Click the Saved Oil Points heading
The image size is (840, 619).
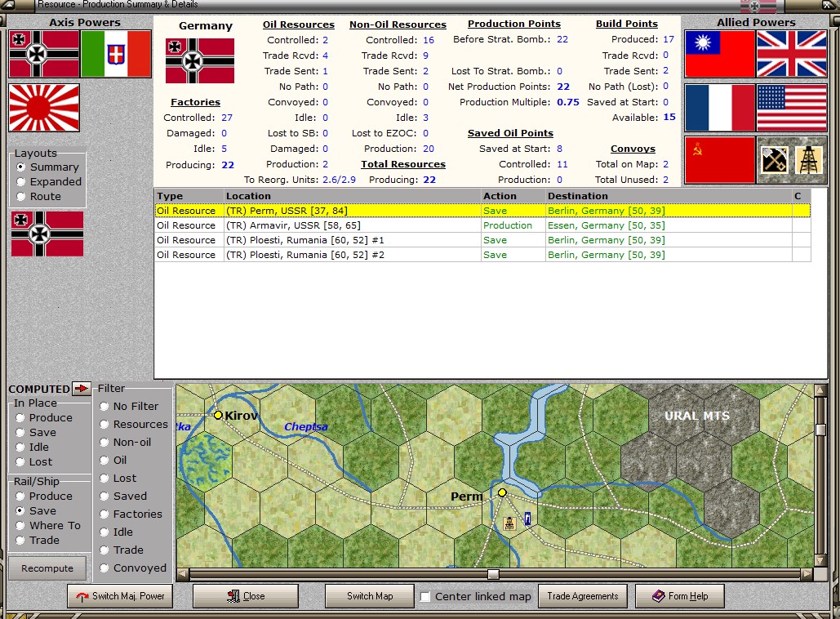(x=510, y=133)
